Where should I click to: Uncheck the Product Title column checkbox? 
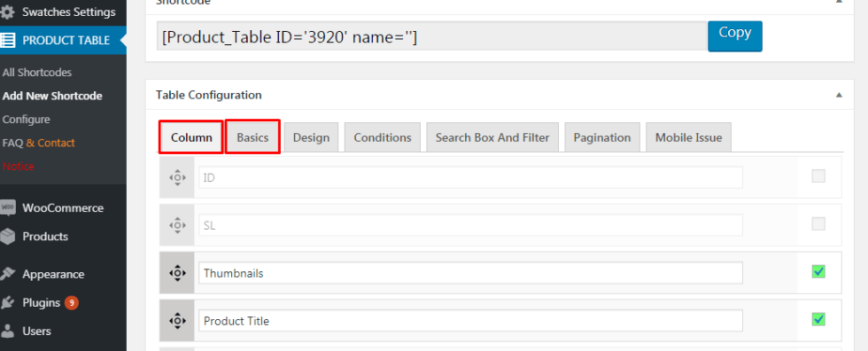tap(818, 319)
